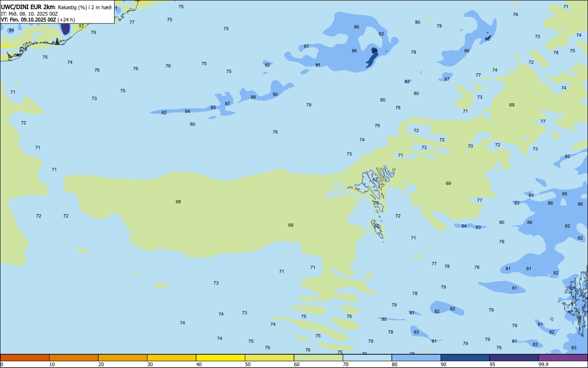
Task: Click the 'IT: Mið. 08. 10. 2025 00Z' line
Action: [29, 14]
